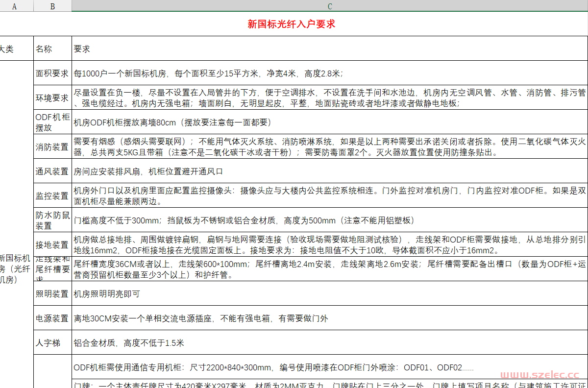Select the cell 房间应安装排风扇
The height and width of the screenshot is (388, 588).
coord(330,171)
